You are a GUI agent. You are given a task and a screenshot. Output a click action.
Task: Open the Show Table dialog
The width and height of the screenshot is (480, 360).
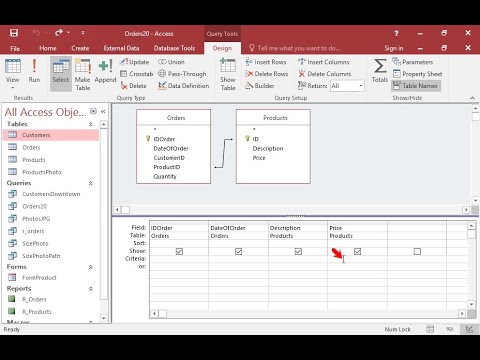(x=228, y=74)
